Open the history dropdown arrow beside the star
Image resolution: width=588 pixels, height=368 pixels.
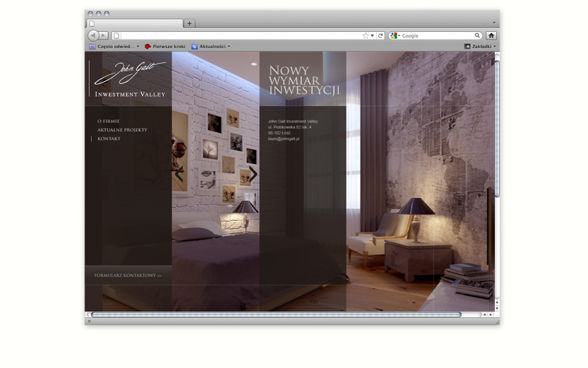(372, 36)
